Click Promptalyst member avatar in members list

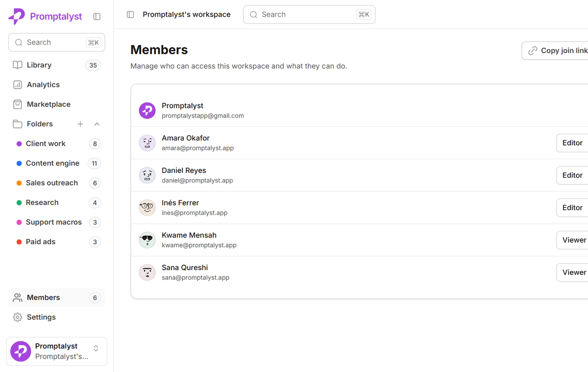(147, 111)
